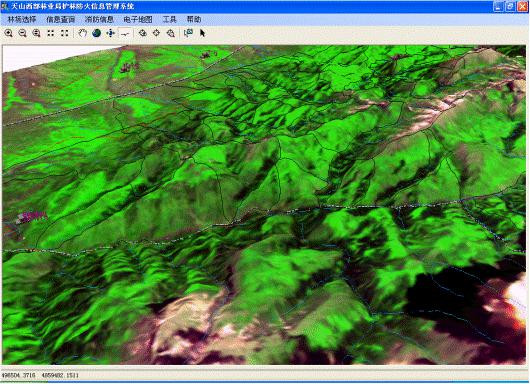Select the Zoom Out magnifier tool
This screenshot has height=384, width=530.
22,33
